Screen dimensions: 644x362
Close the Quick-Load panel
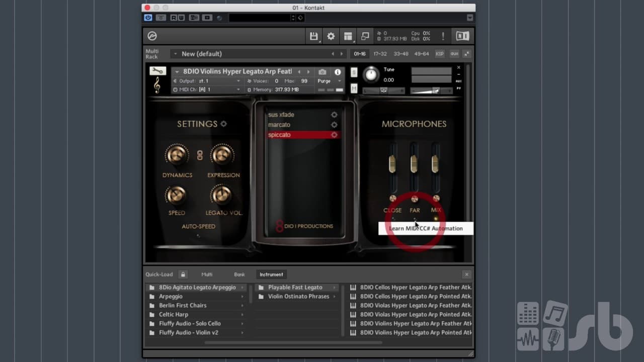point(466,275)
